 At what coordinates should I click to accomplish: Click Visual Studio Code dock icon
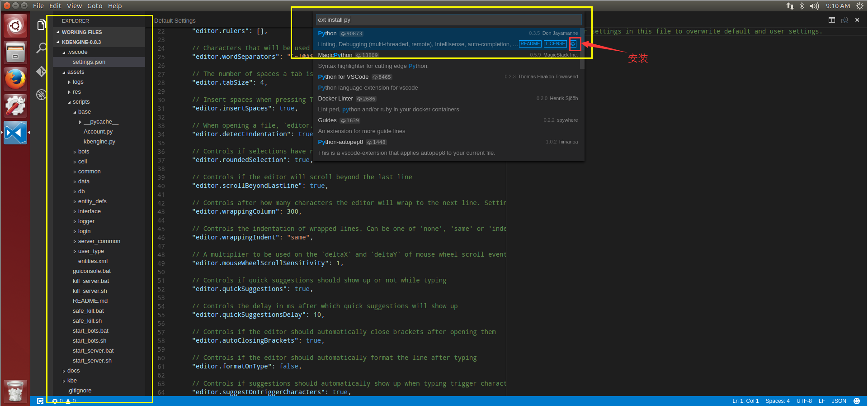(x=15, y=133)
